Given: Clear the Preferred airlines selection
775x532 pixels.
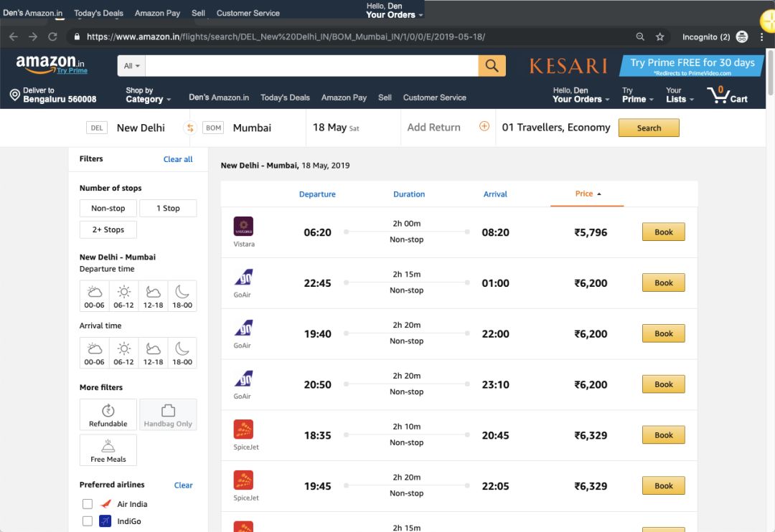Looking at the screenshot, I should point(184,485).
